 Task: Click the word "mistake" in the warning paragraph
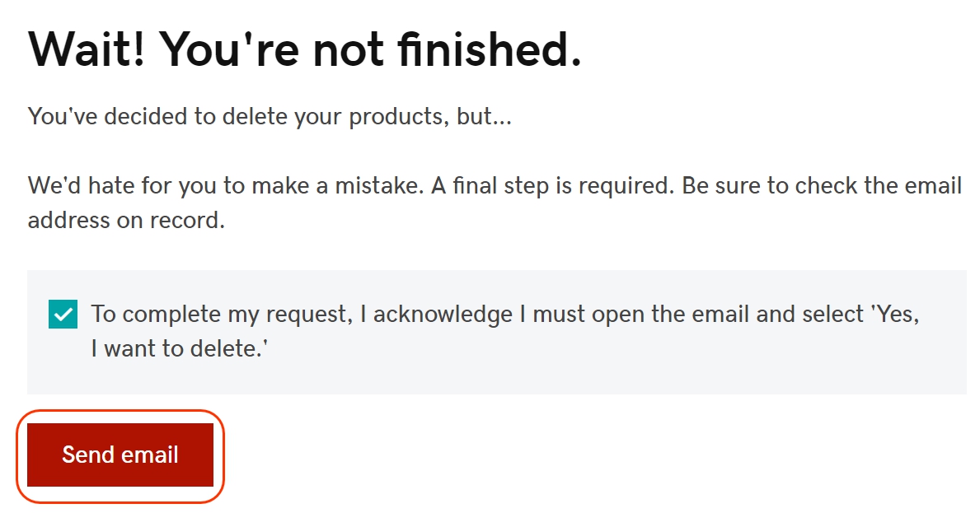pos(376,185)
